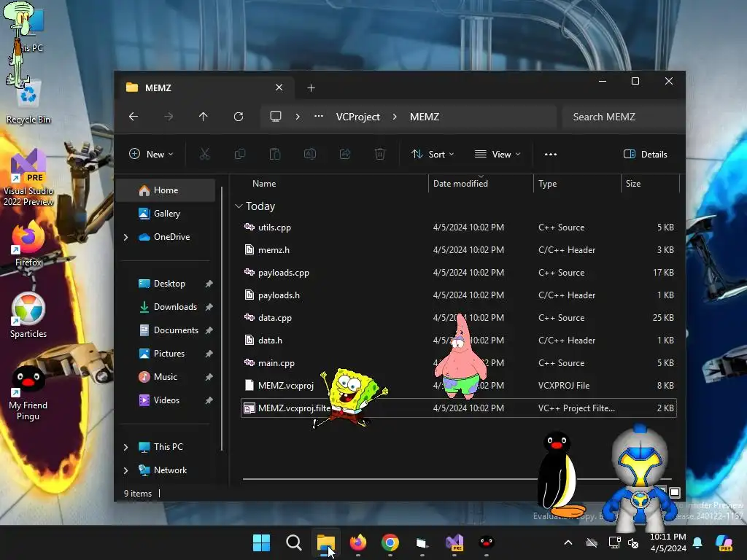Screen dimensions: 747x560
Task: Click chevron after VCProject in breadcrumb
Action: [395, 117]
